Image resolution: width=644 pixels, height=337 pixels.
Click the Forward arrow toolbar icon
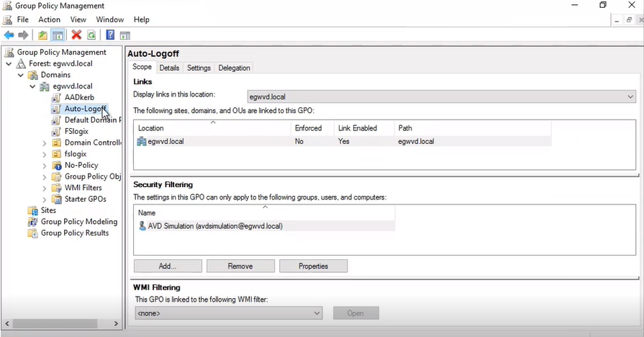(x=24, y=35)
